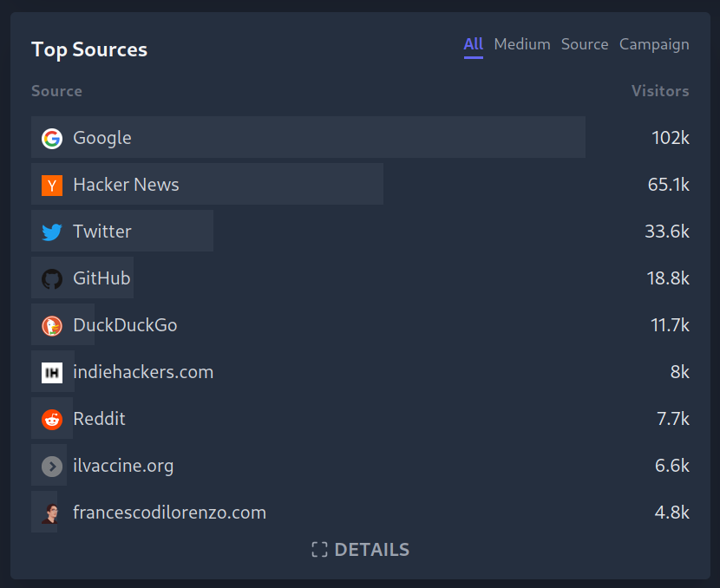Click the GitHub octocat icon
Image resolution: width=720 pixels, height=588 pixels.
click(52, 278)
